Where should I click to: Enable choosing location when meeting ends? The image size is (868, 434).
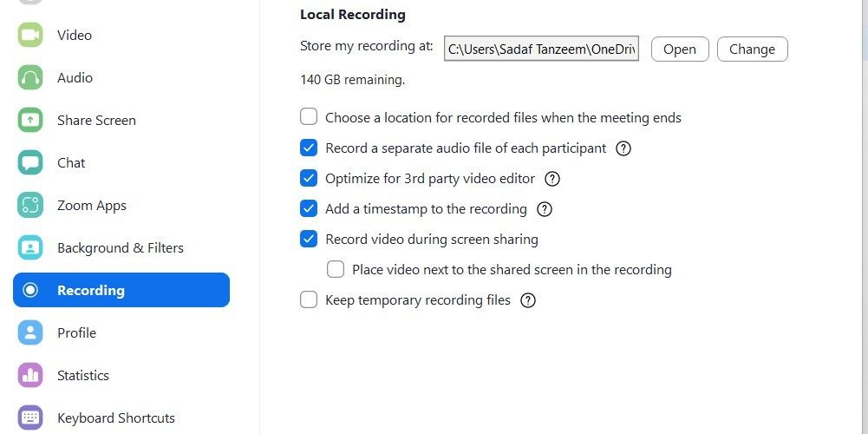click(309, 117)
